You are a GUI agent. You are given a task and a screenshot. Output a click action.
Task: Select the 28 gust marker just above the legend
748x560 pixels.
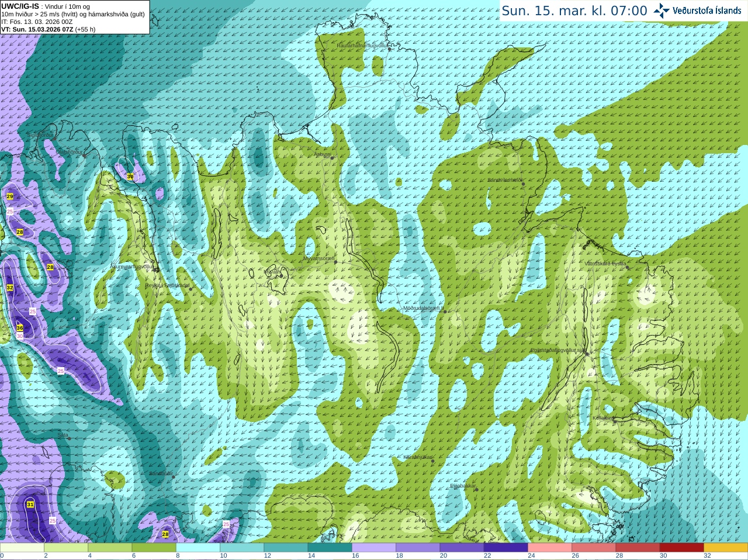tap(165, 534)
